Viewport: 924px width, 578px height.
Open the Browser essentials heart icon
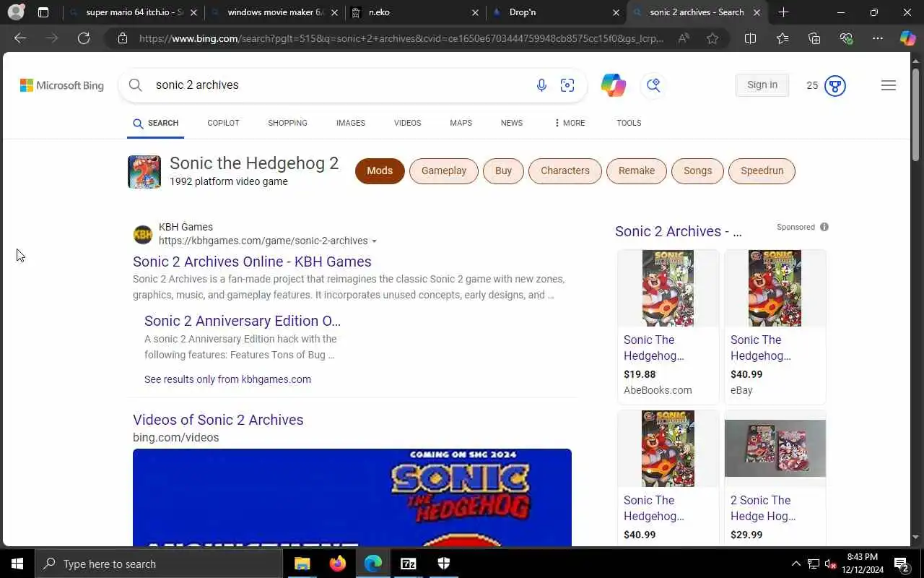coord(846,38)
